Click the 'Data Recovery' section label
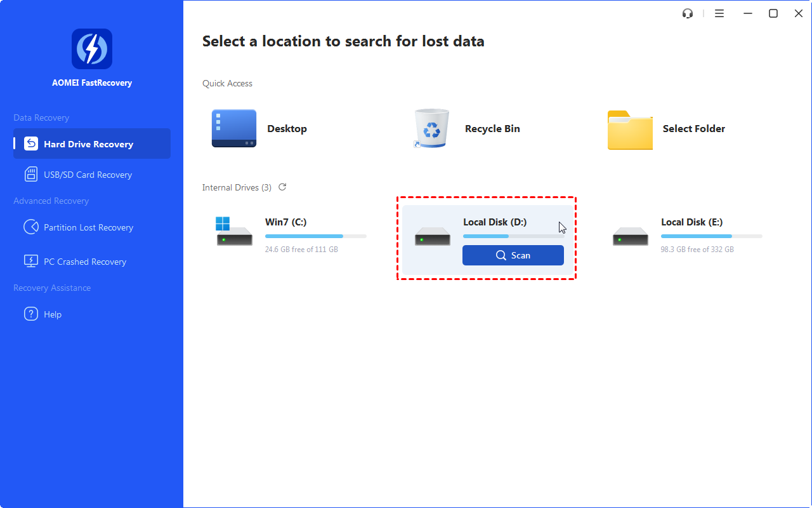 (x=41, y=117)
